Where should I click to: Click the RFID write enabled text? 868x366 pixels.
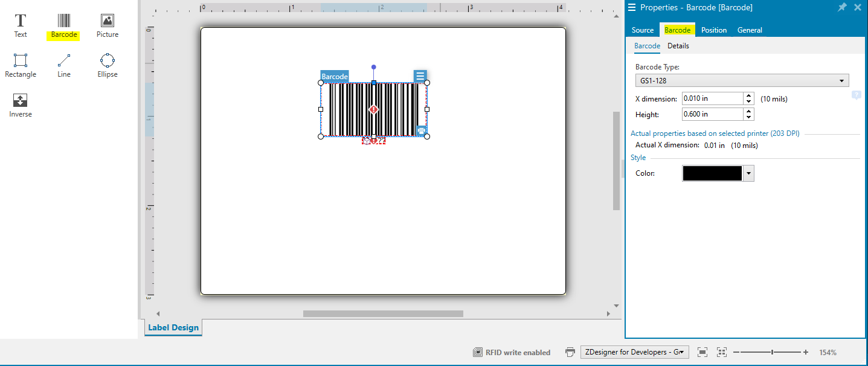point(518,353)
